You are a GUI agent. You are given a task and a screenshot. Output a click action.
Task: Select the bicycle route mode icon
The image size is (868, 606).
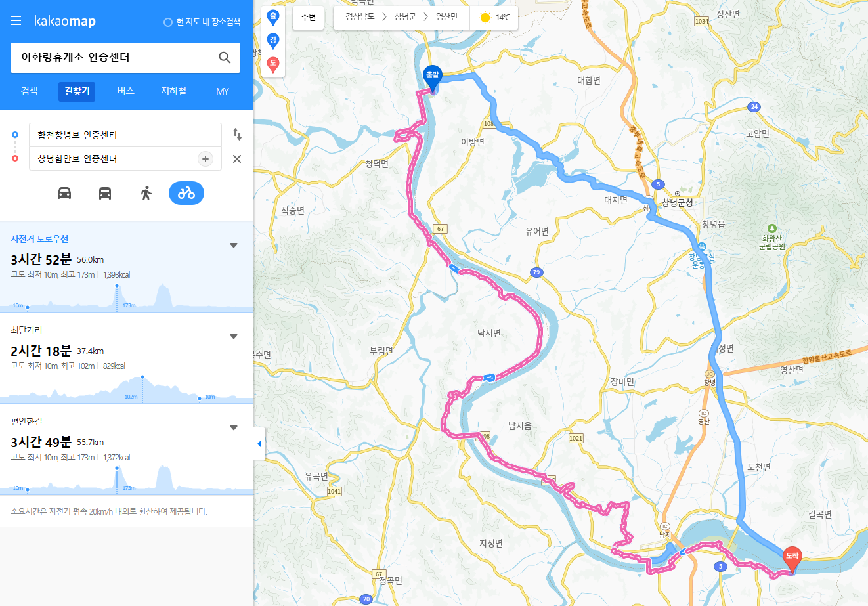point(186,193)
